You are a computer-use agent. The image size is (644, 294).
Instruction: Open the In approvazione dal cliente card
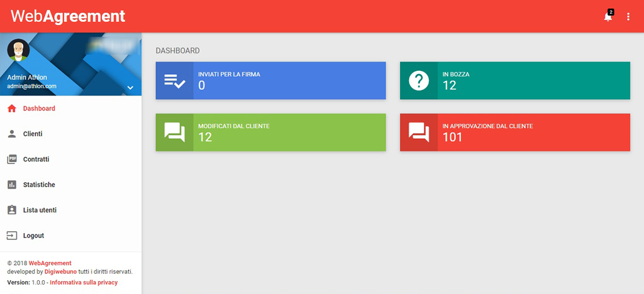514,133
